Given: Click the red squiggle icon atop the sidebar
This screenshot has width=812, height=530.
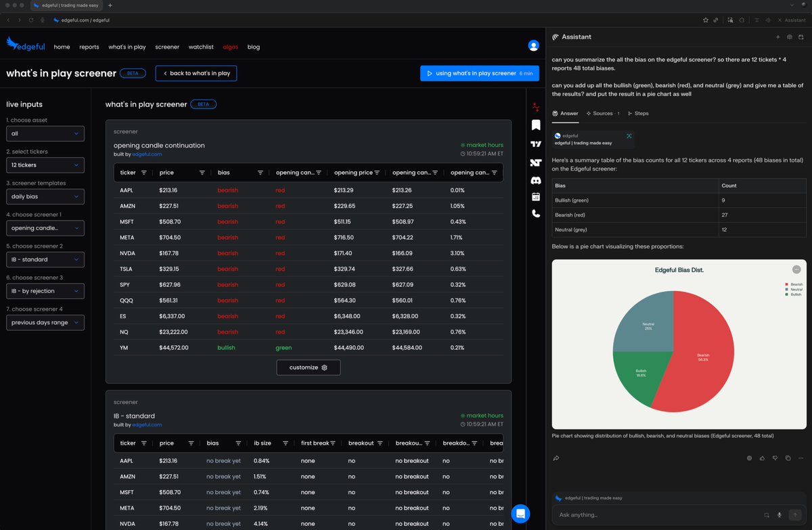Looking at the screenshot, I should click(x=535, y=107).
